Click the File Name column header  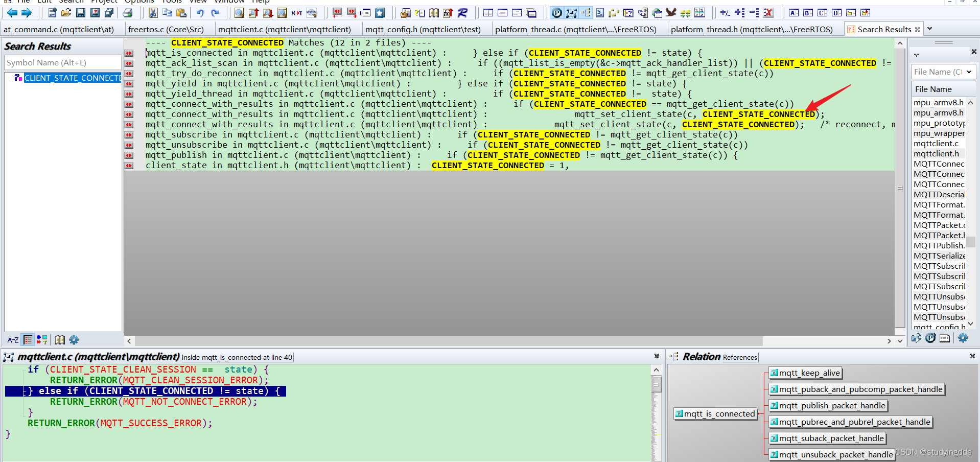[x=943, y=89]
